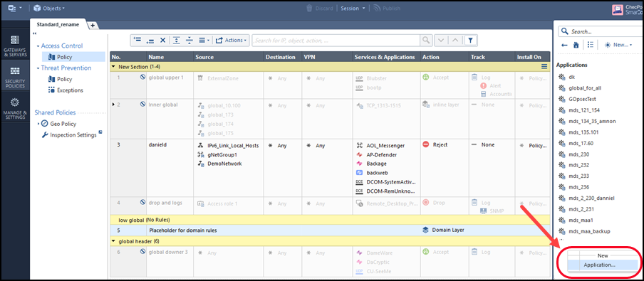Screen dimensions: 644x281
Task: Click the filter funnel icon
Action: coord(471,41)
